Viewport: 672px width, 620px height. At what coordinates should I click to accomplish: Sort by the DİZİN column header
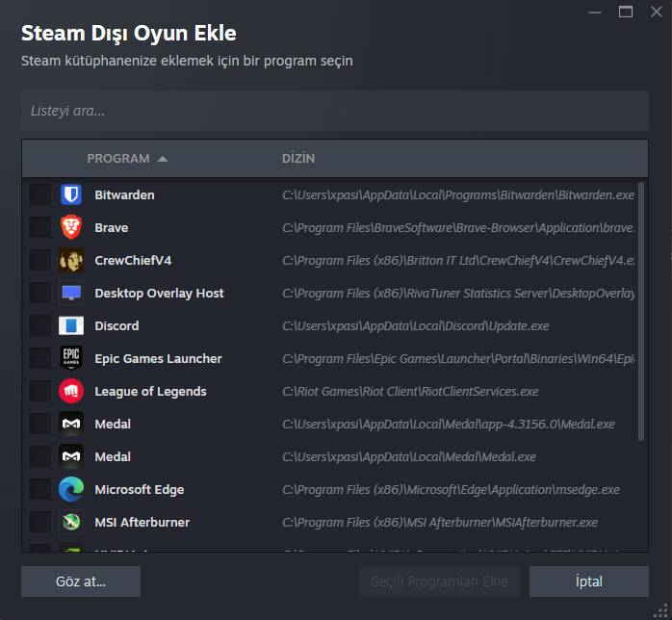298,159
